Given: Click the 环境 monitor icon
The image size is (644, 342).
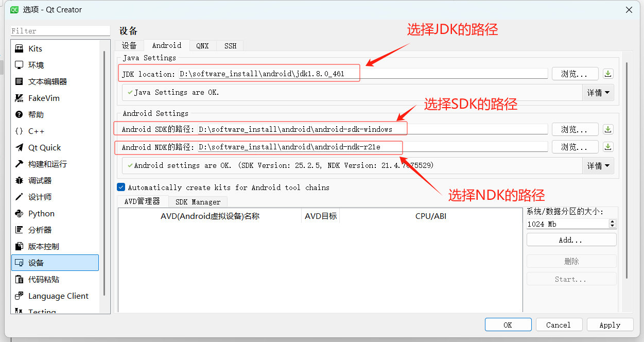Looking at the screenshot, I should tap(19, 65).
